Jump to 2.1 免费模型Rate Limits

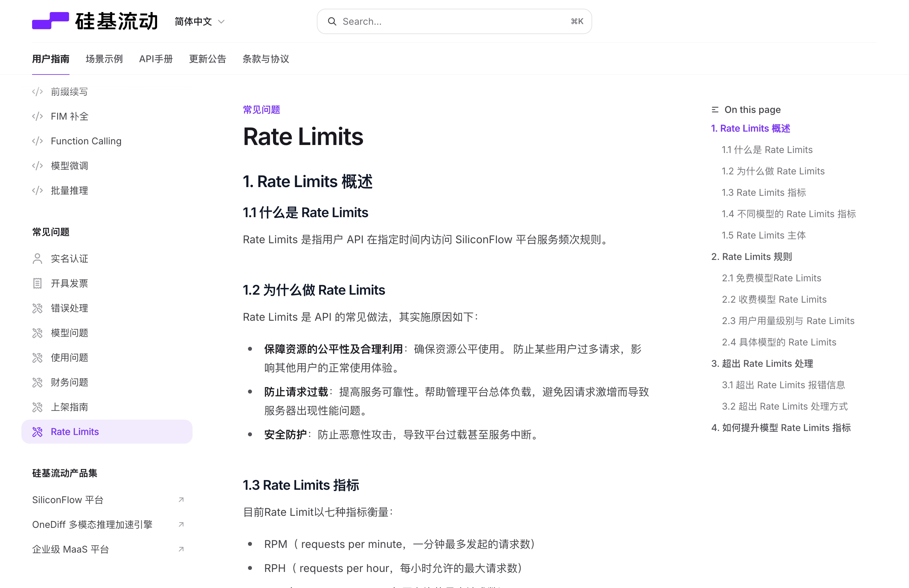pyautogui.click(x=772, y=278)
